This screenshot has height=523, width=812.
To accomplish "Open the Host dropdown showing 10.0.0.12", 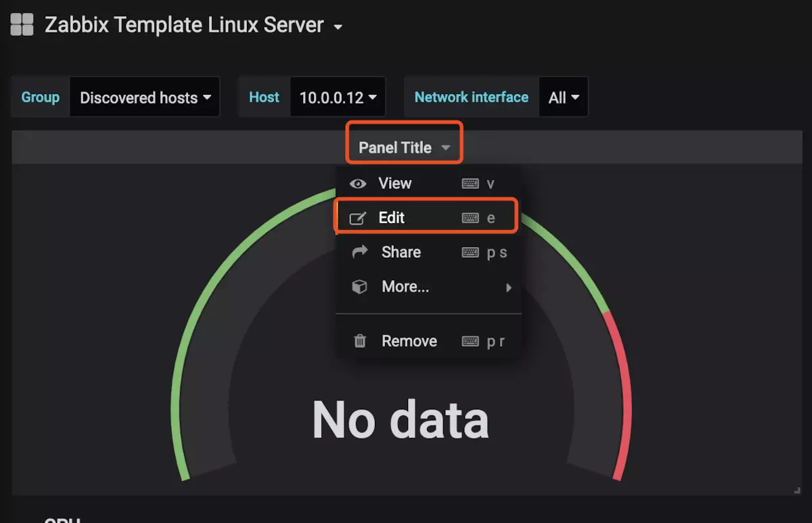I will 338,97.
